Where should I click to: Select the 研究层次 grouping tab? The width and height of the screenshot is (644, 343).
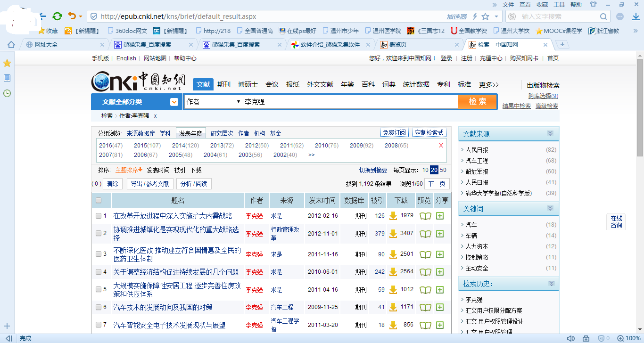(222, 133)
